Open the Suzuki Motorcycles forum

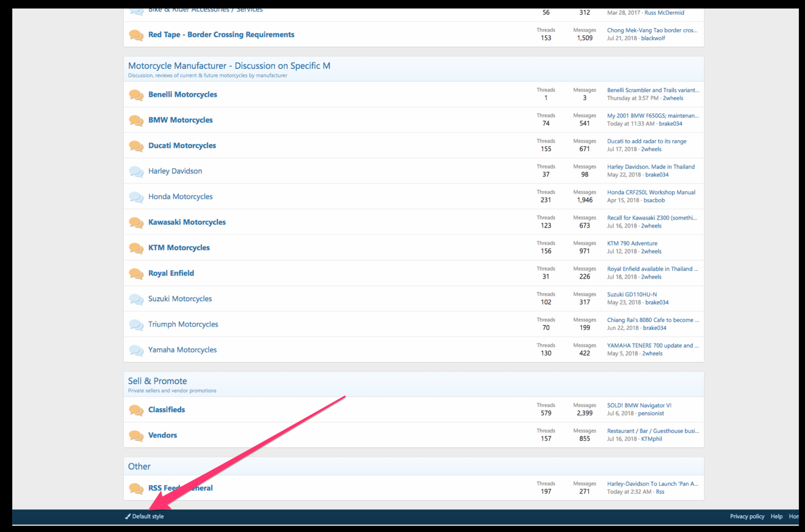[180, 299]
